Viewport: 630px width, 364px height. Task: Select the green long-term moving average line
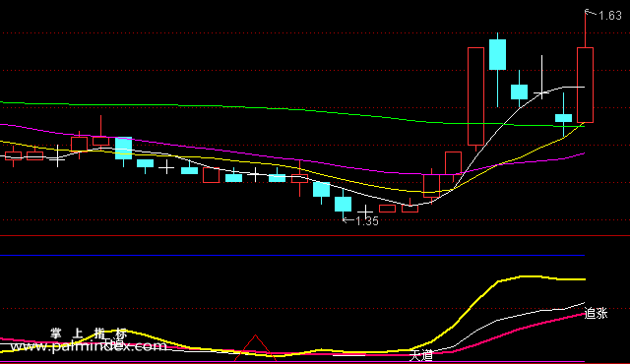(x=282, y=109)
